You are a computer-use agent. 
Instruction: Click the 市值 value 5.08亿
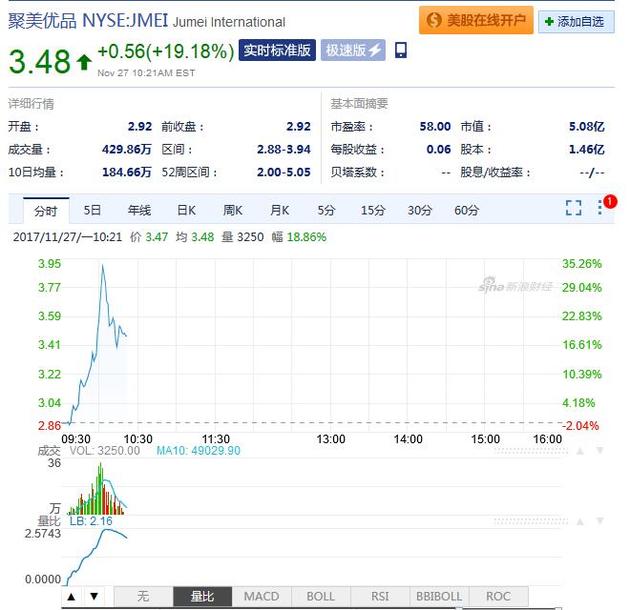click(x=587, y=127)
